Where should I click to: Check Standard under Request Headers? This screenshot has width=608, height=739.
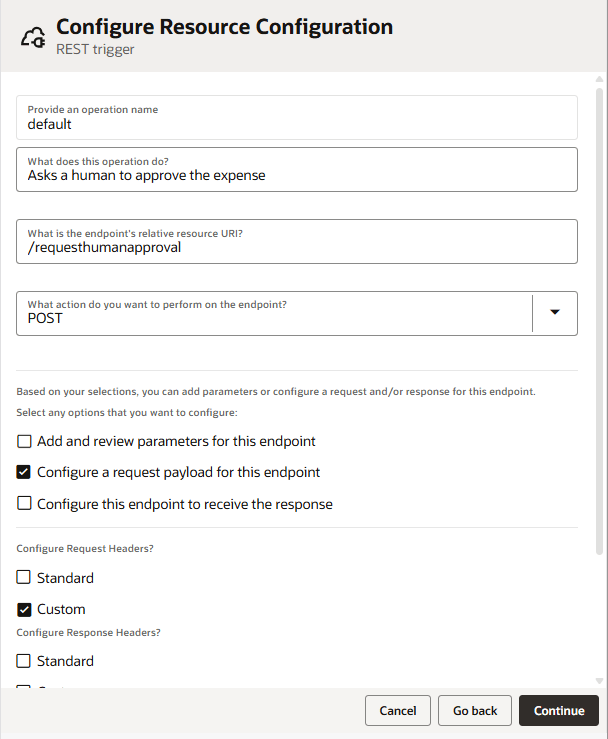click(25, 578)
